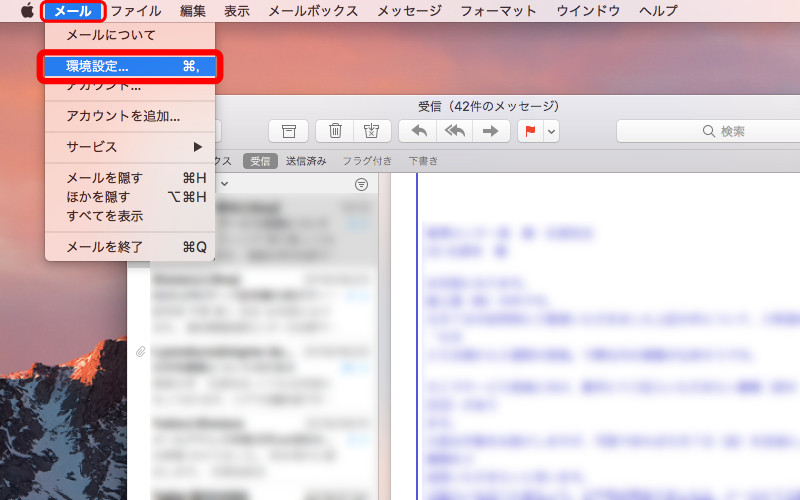Expand the サービス submenu
The image size is (800, 500).
click(130, 147)
